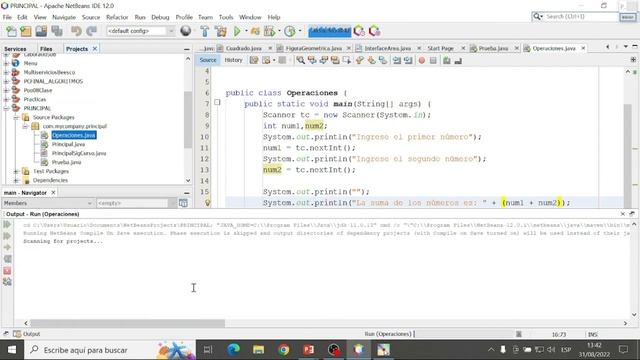The image size is (640, 360).
Task: Switch to the Cuadrado.java tab
Action: click(243, 48)
